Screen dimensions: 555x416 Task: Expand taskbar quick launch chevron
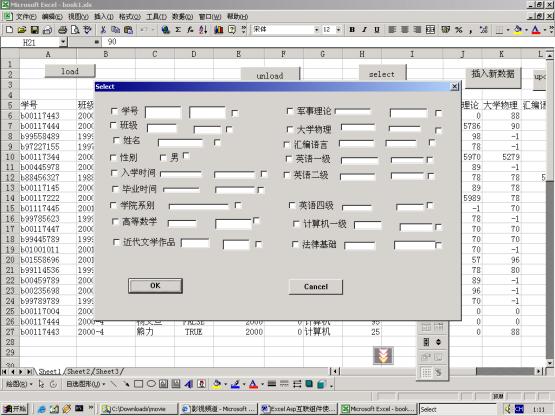[91, 408]
